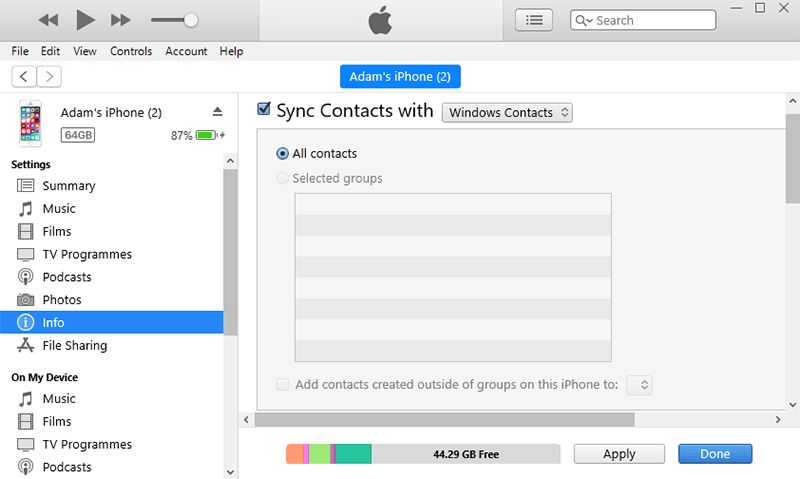Click the sidebar scroll up arrow

[230, 161]
